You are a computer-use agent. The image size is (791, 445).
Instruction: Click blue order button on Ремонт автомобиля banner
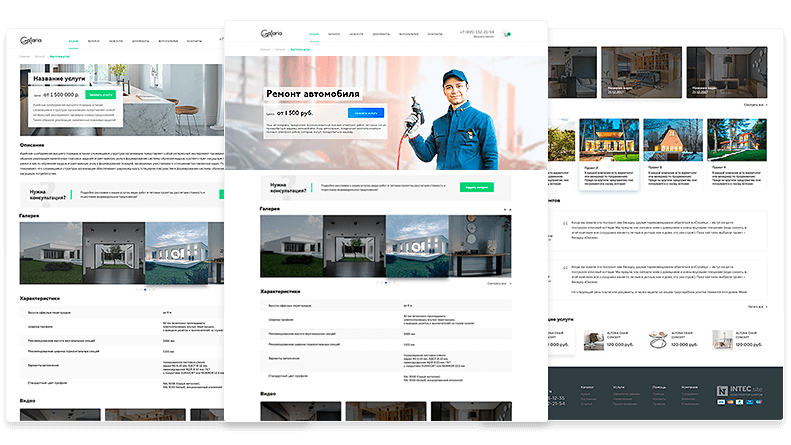point(366,113)
